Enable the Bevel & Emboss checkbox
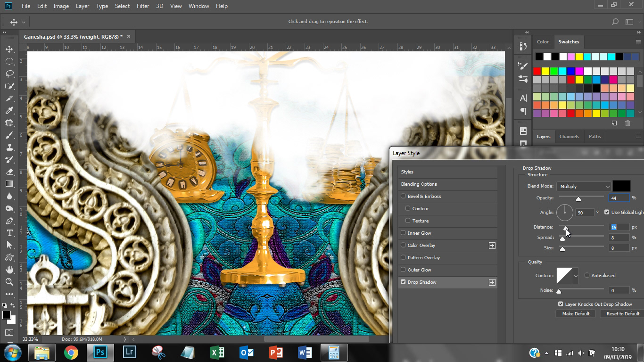644x362 pixels. tap(403, 196)
